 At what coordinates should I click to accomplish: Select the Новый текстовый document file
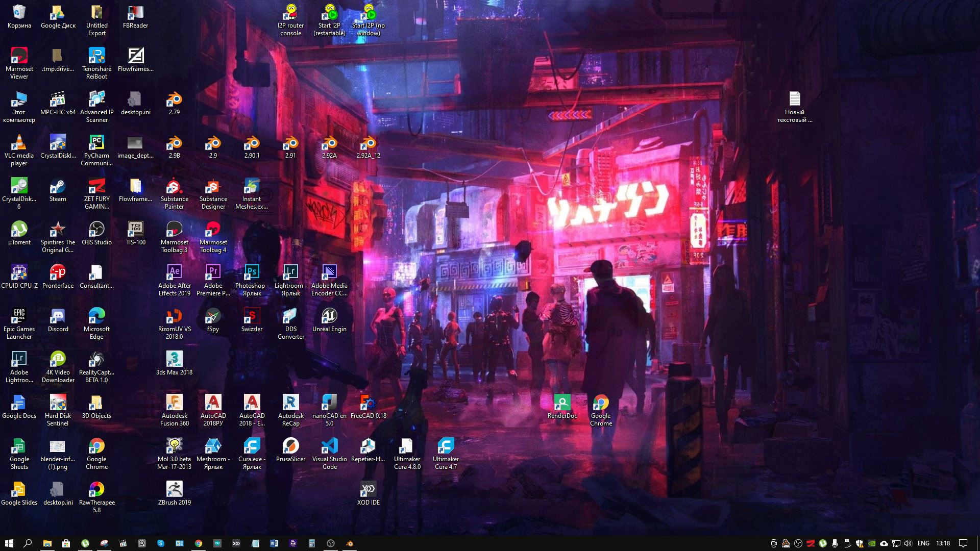(x=795, y=107)
